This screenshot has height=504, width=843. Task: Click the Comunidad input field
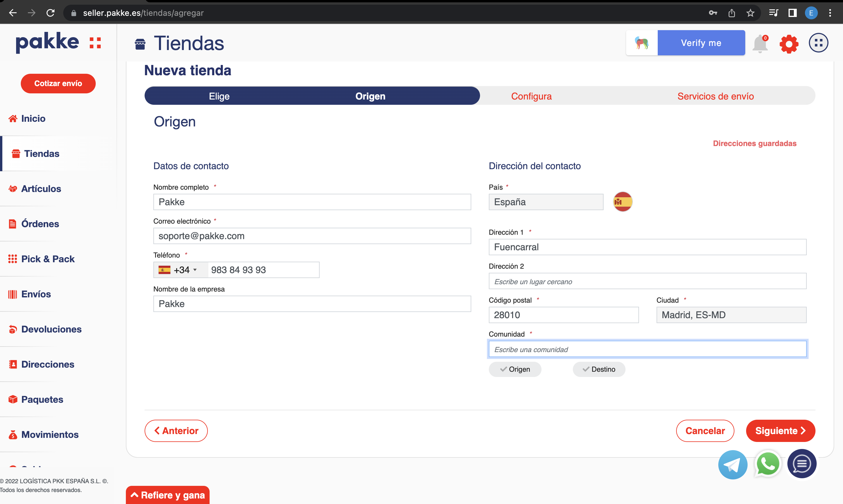tap(647, 349)
